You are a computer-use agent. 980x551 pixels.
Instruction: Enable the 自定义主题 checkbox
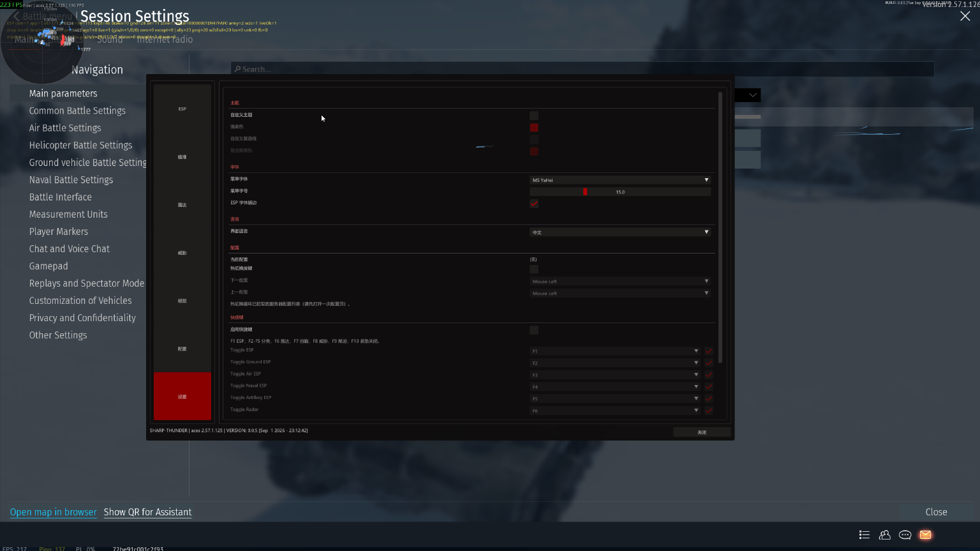click(534, 116)
